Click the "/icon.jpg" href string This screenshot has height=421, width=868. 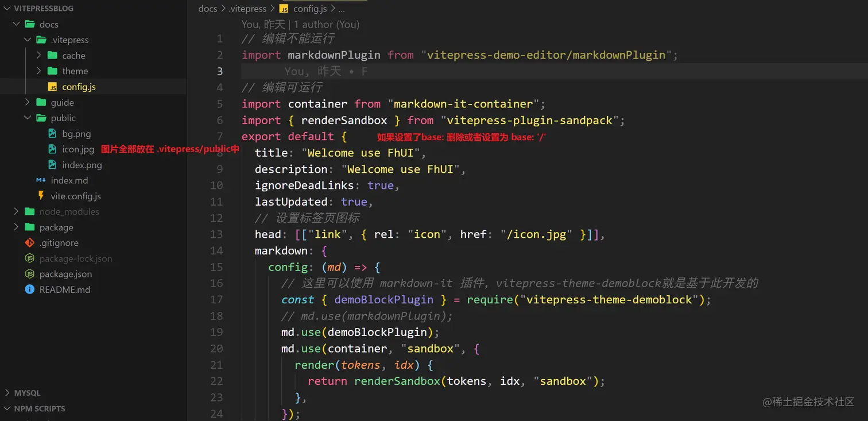[x=536, y=234]
